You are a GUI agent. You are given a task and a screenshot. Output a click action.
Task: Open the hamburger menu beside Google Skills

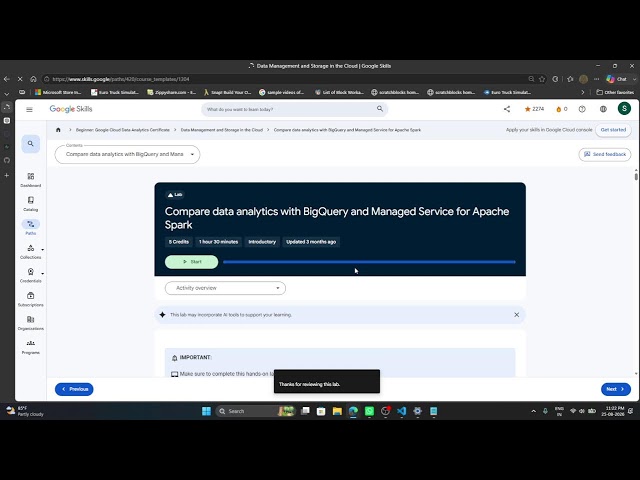[29, 109]
